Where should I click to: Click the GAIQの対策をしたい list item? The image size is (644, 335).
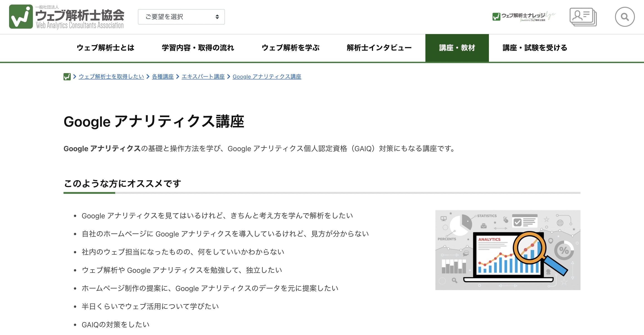(115, 325)
